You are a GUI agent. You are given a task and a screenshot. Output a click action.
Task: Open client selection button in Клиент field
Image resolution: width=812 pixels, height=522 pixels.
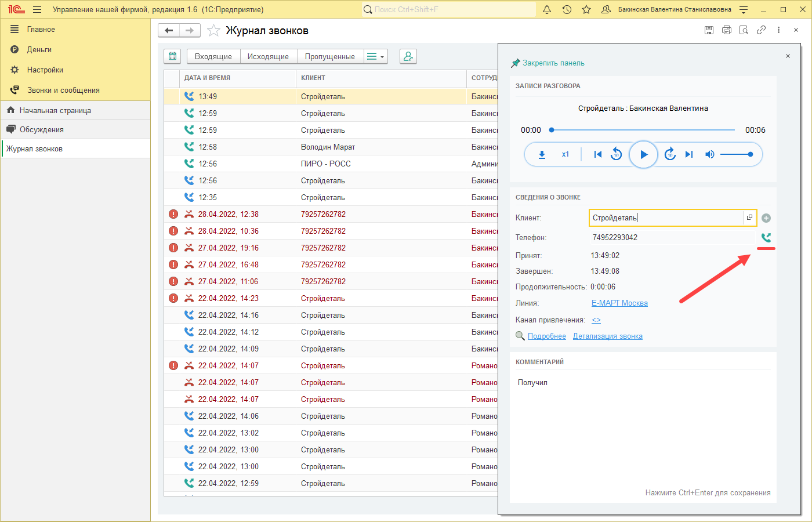pos(749,217)
